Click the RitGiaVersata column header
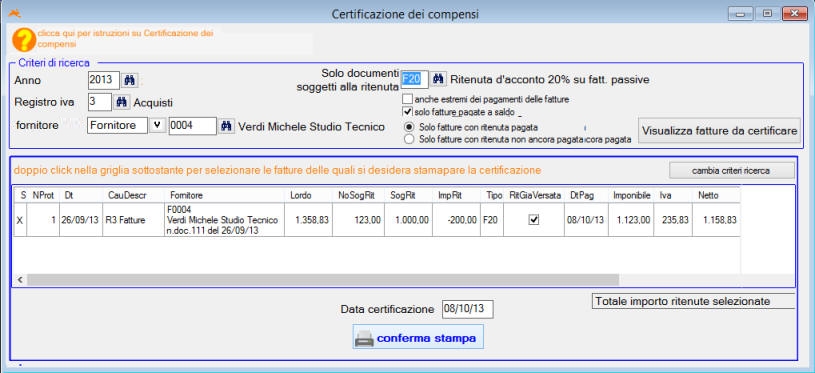Image resolution: width=815 pixels, height=373 pixels. point(534,195)
